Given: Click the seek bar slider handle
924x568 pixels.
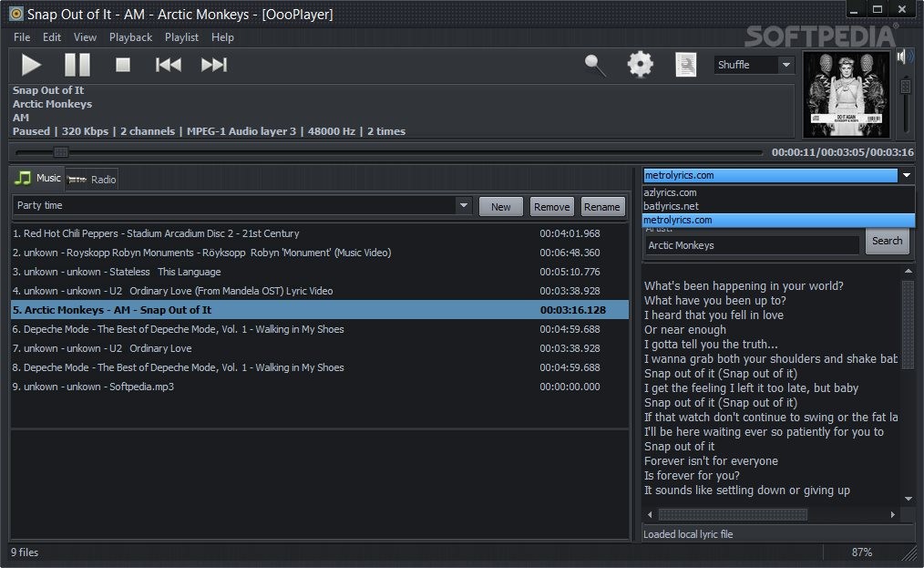Looking at the screenshot, I should point(61,152).
